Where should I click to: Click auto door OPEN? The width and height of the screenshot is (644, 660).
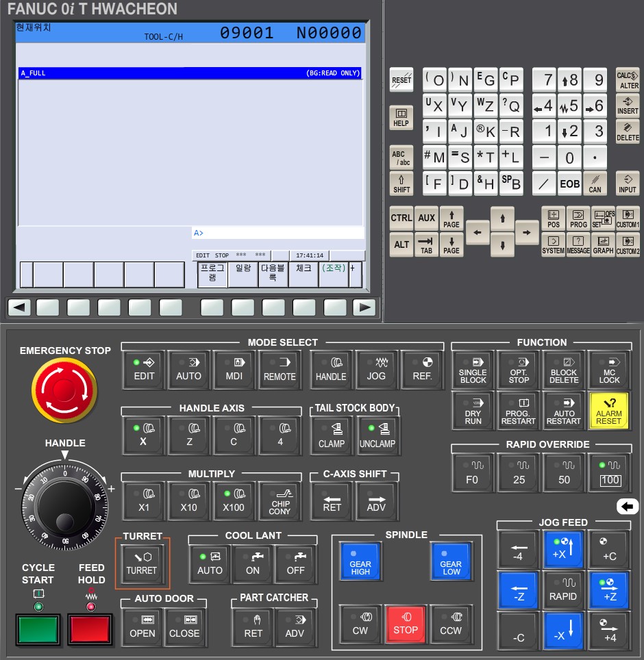pos(143,627)
